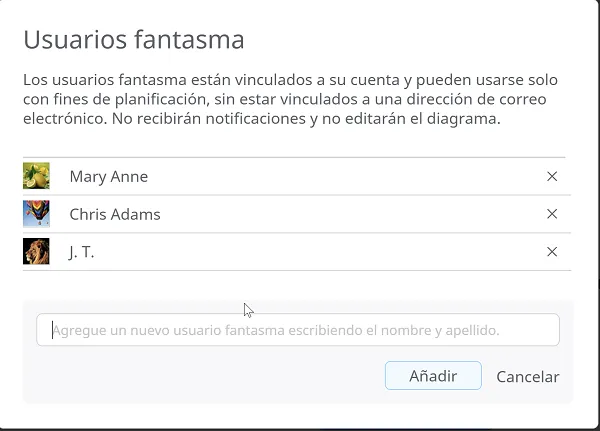Viewport: 600px width, 431px height.
Task: Click the Añadir button
Action: (x=433, y=376)
